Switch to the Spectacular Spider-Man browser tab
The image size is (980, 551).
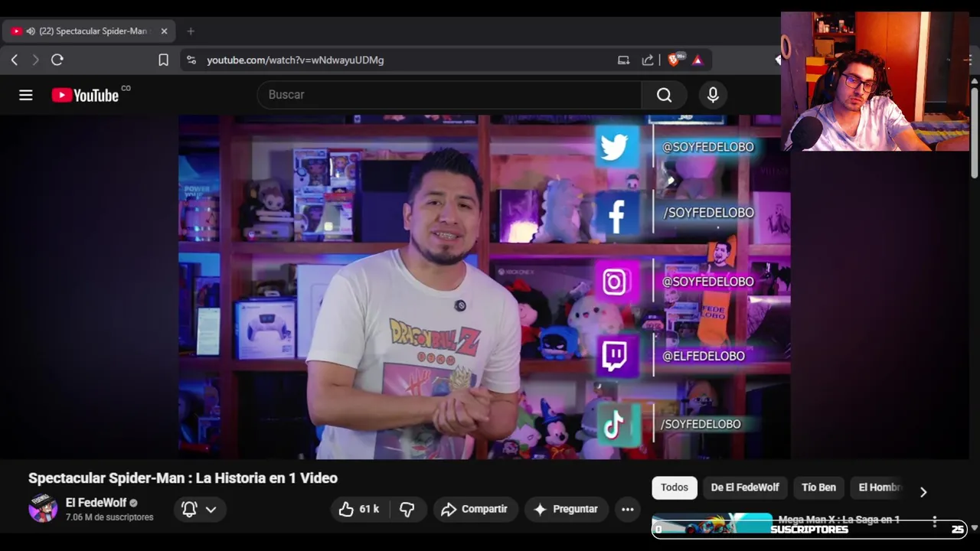tap(89, 31)
